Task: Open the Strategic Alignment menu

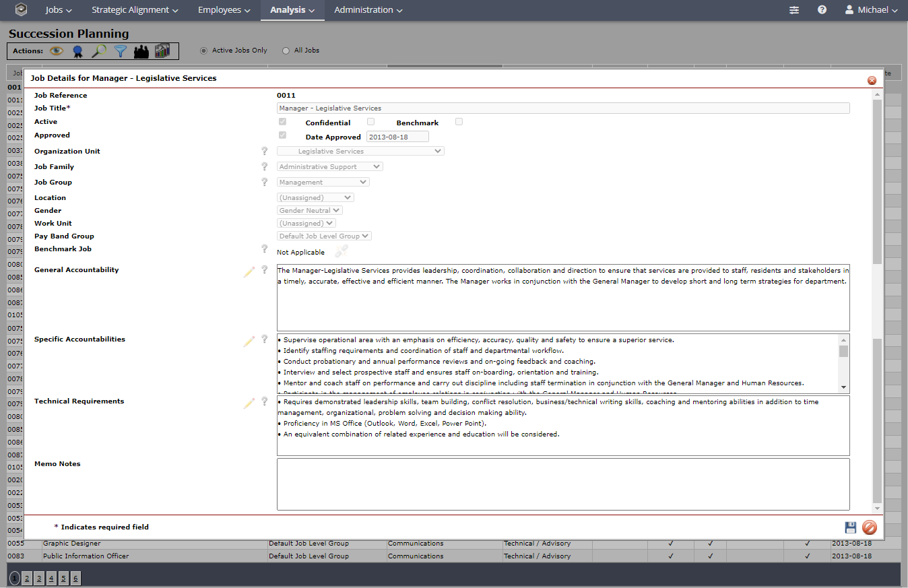Action: click(135, 10)
